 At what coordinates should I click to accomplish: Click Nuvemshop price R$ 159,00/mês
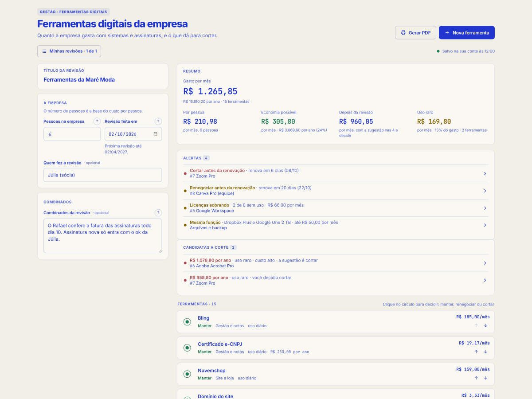point(473,369)
